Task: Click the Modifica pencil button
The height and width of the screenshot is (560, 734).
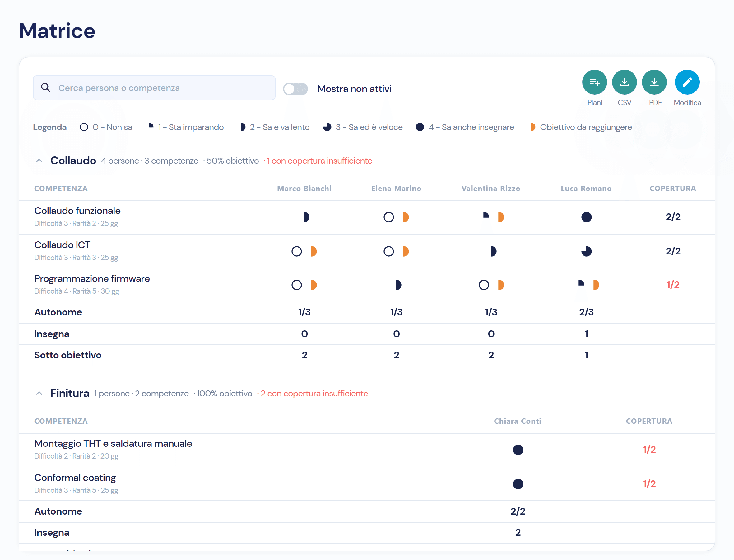Action: click(x=687, y=82)
